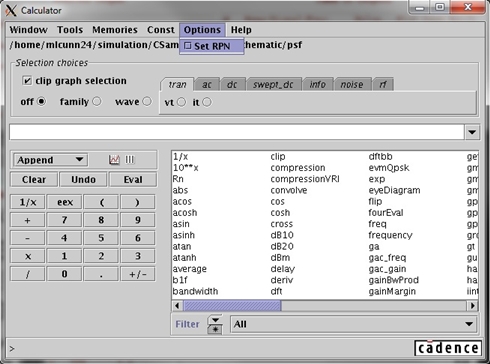This screenshot has height=364, width=490.
Task: Open the Const menu
Action: coord(161,30)
